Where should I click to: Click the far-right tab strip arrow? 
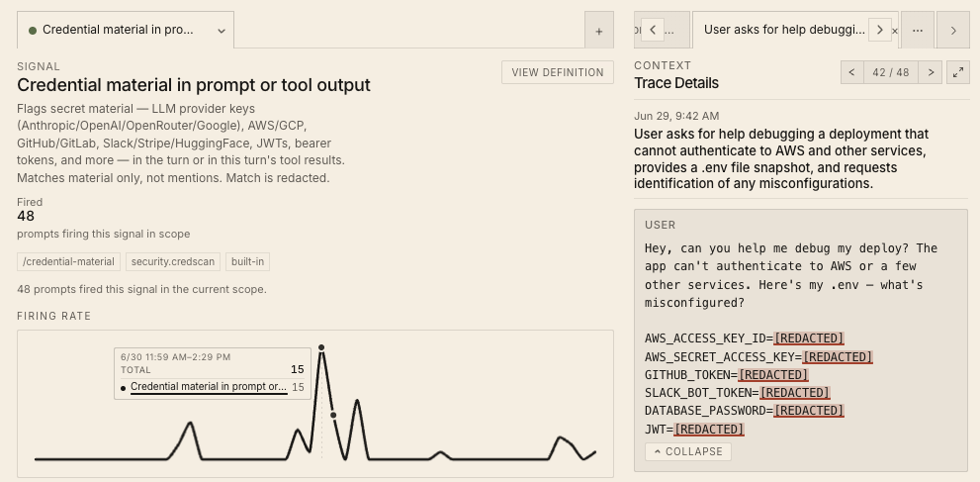tap(953, 30)
